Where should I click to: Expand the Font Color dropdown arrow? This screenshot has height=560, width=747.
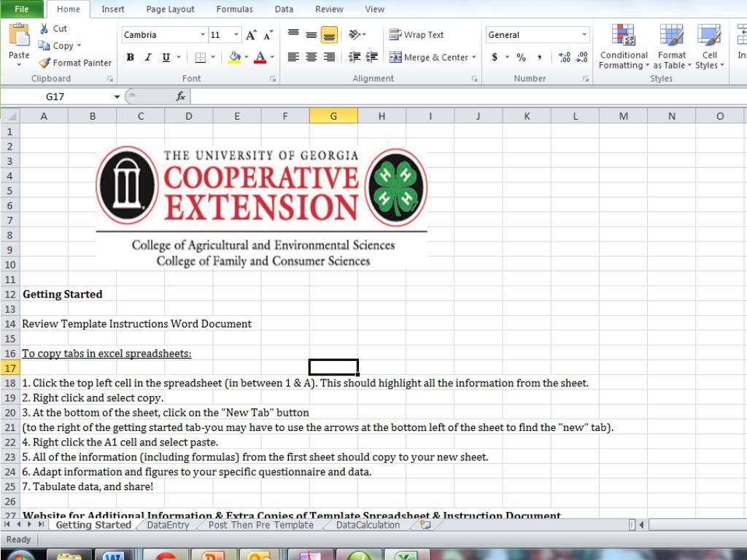(272, 57)
